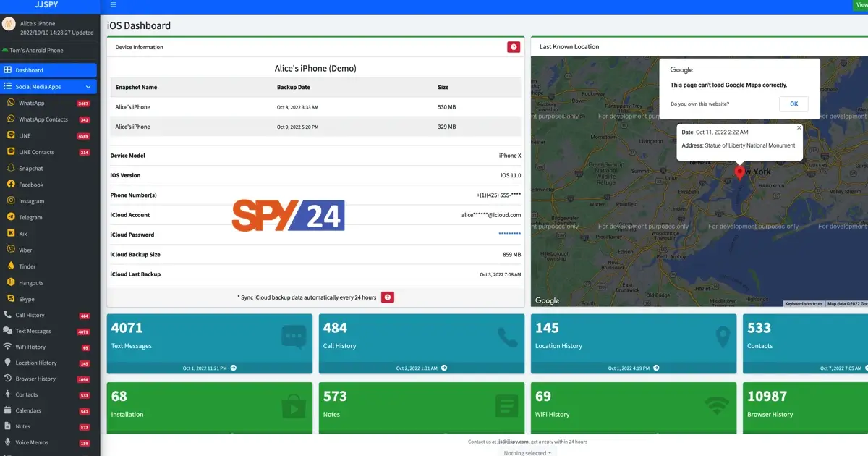Image resolution: width=868 pixels, height=456 pixels.
Task: Open Calendars from the sidebar
Action: coord(49,411)
